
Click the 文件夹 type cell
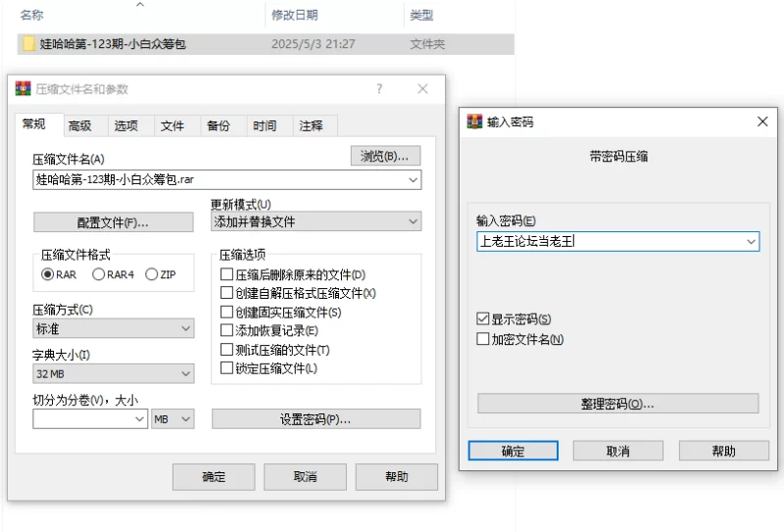tap(427, 44)
